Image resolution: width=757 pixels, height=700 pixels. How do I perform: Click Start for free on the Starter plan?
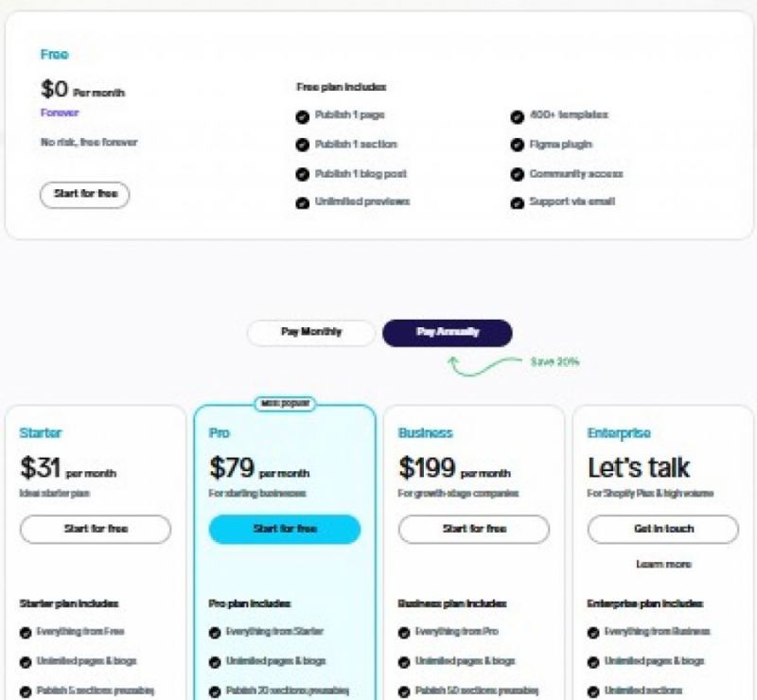pos(96,529)
